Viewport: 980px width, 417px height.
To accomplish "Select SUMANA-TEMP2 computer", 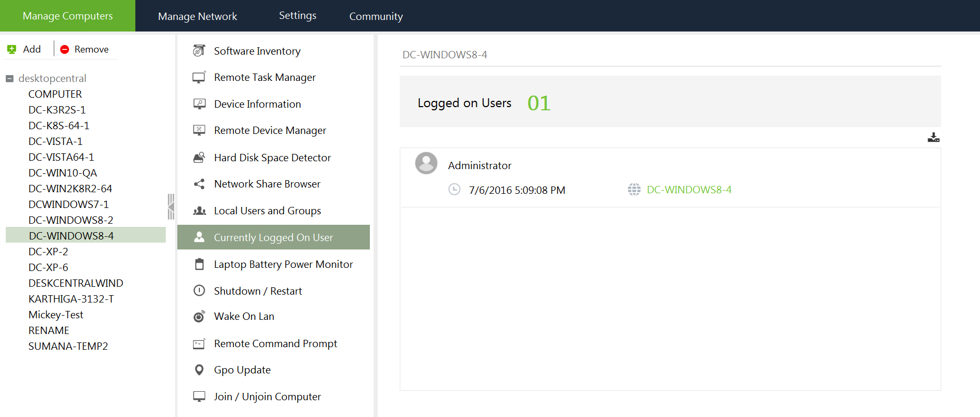I will 68,346.
